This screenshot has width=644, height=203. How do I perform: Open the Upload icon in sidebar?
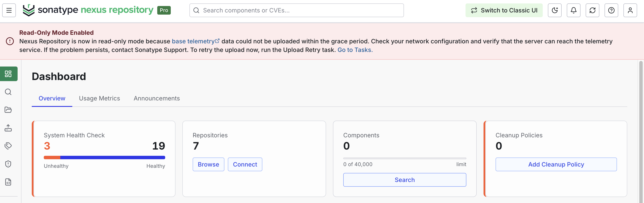click(8, 128)
